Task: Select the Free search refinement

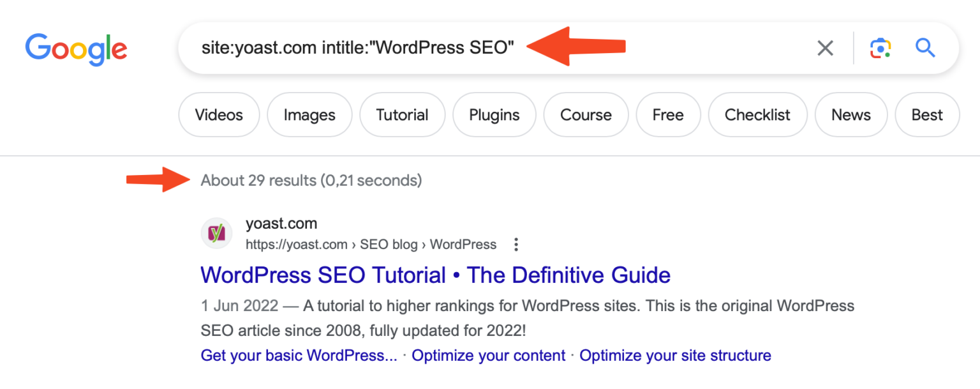Action: (668, 115)
